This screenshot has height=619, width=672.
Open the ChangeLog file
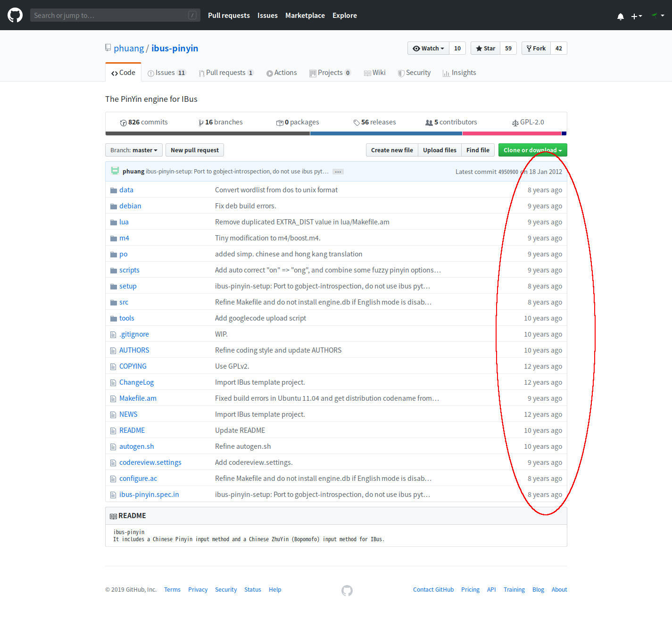point(136,382)
